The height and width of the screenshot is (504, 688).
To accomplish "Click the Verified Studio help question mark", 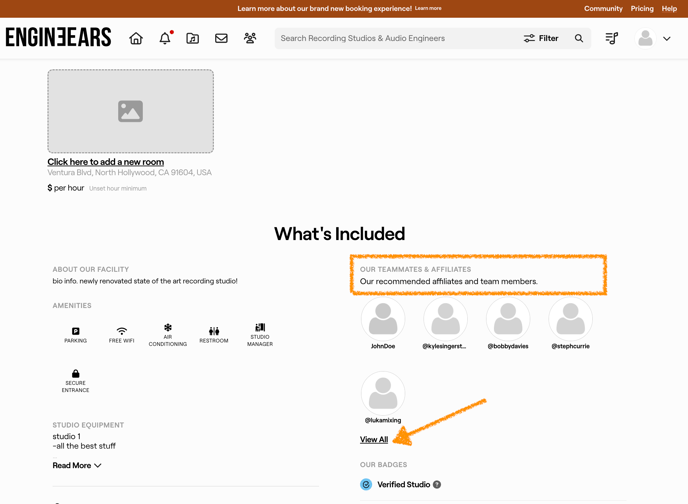I will (x=437, y=485).
